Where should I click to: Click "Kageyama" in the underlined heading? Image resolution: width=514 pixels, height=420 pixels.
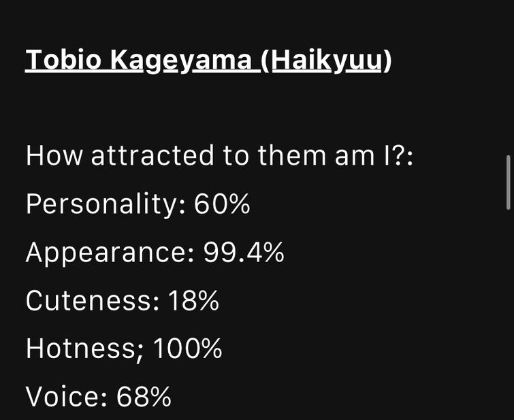180,61
